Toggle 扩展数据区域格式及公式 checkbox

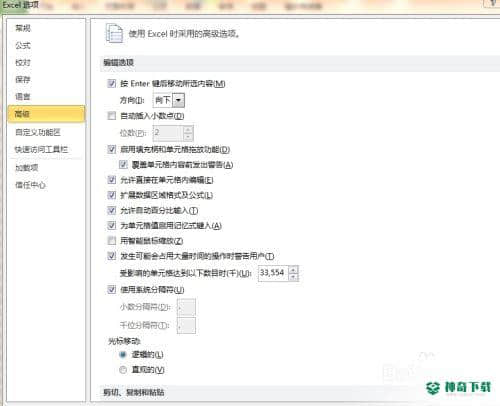point(112,195)
